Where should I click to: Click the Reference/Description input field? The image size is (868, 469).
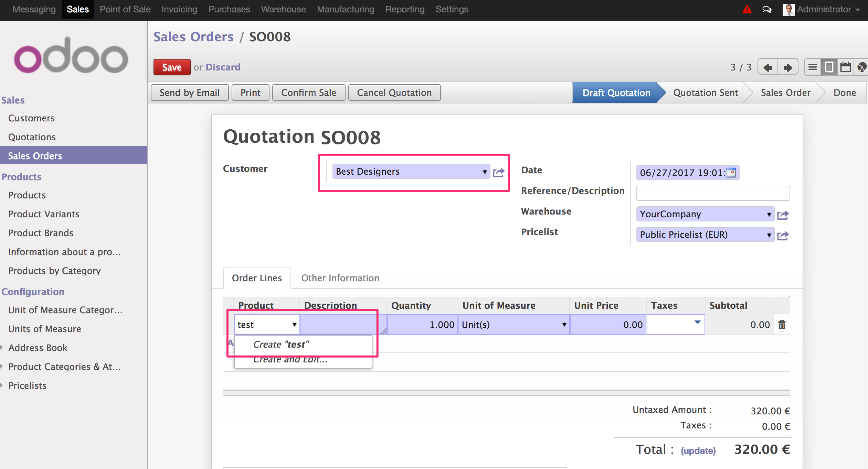[713, 193]
